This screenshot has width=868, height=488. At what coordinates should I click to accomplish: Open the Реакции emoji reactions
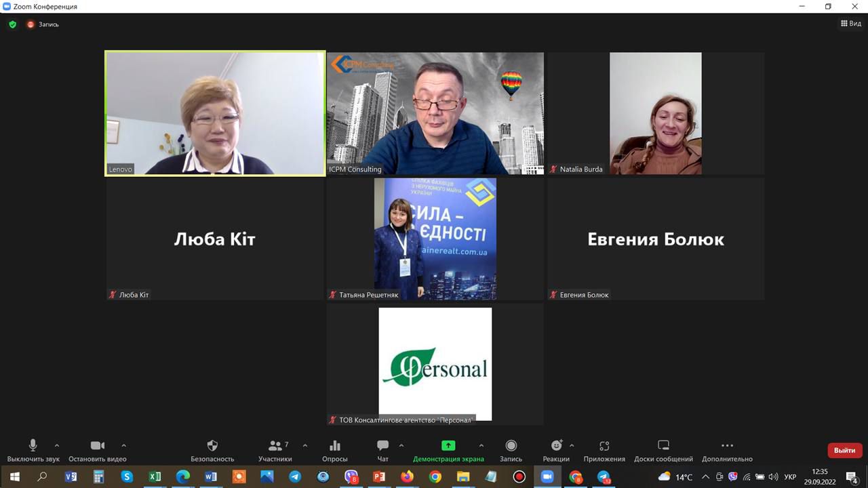[556, 450]
